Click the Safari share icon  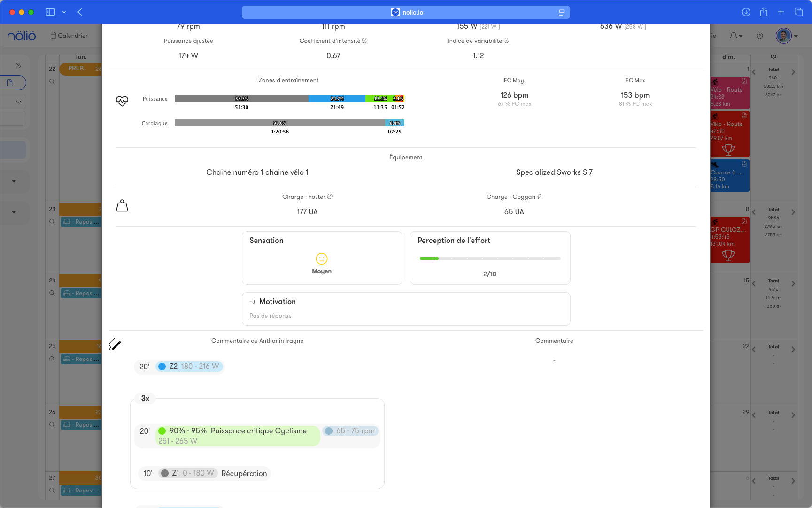(764, 12)
